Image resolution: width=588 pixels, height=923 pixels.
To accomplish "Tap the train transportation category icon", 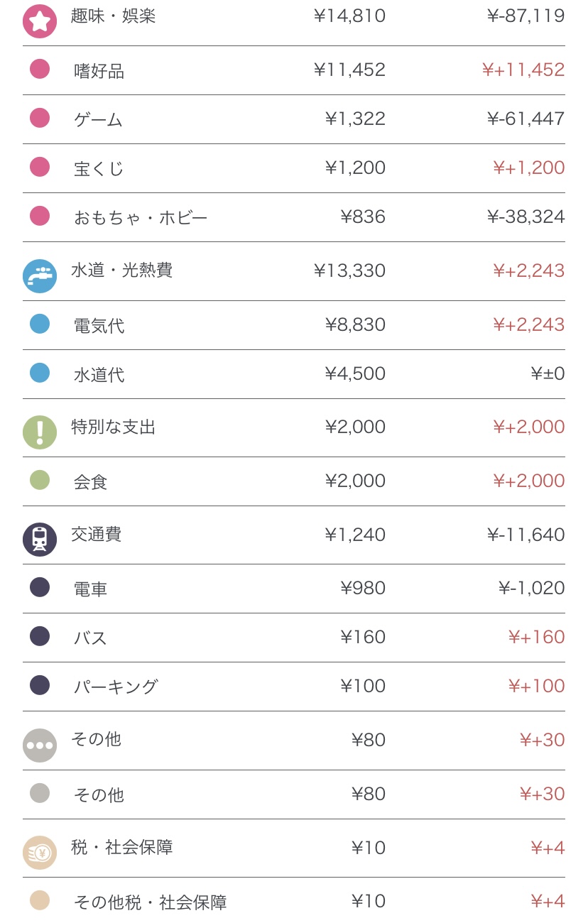I will (40, 540).
